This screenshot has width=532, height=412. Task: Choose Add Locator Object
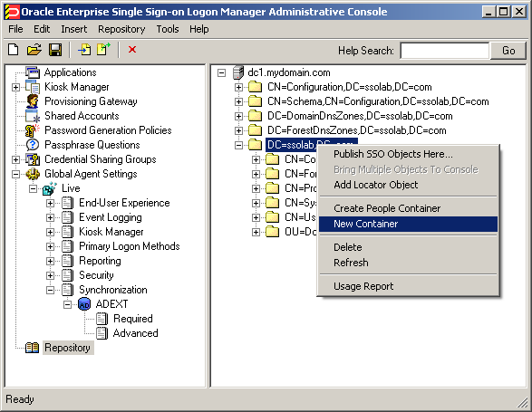[408, 185]
